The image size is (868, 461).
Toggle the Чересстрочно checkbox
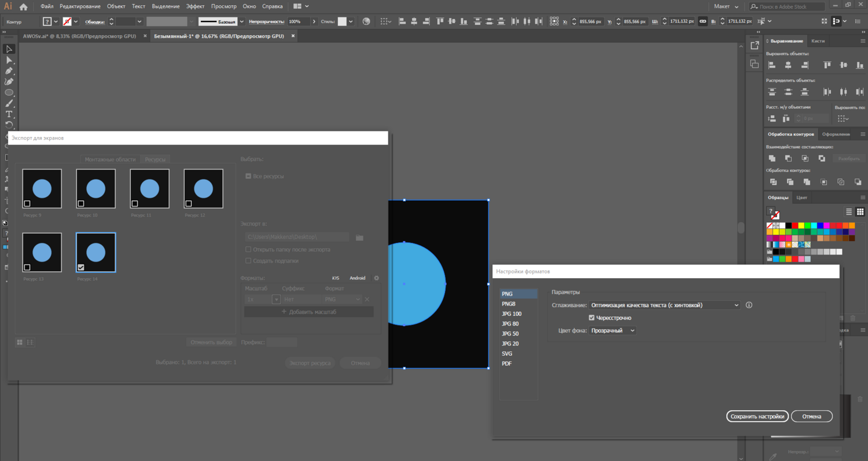click(x=591, y=318)
